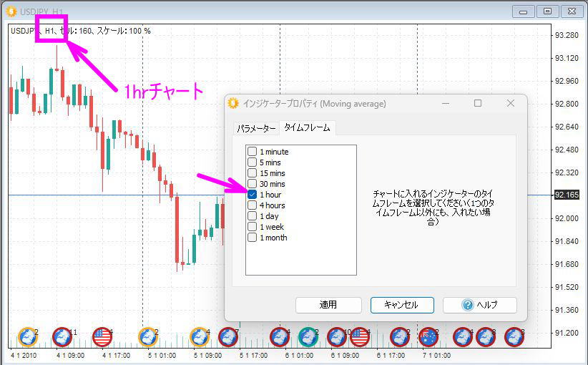The height and width of the screenshot is (365, 588).
Task: Click the 5 1 09:00 time axis label
Action: 207,355
